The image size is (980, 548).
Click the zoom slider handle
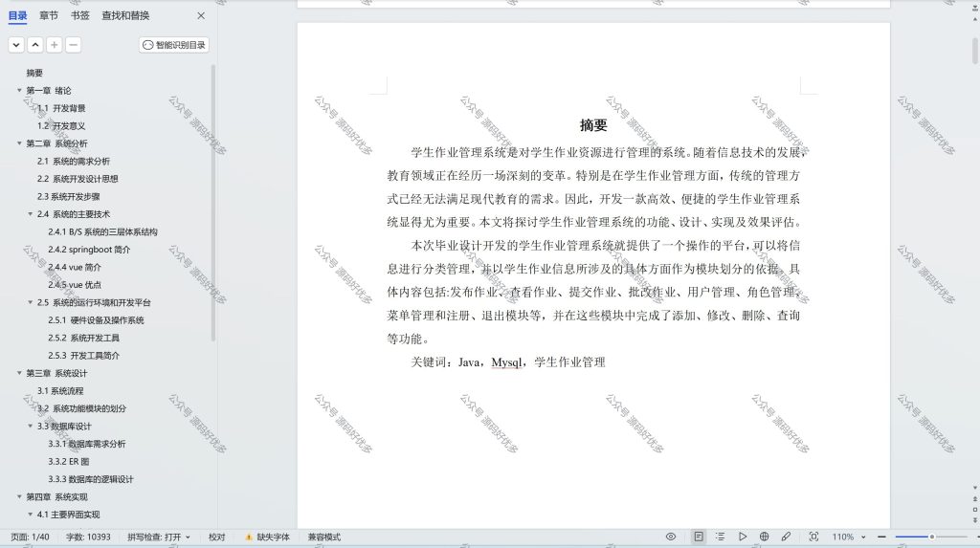click(x=931, y=537)
